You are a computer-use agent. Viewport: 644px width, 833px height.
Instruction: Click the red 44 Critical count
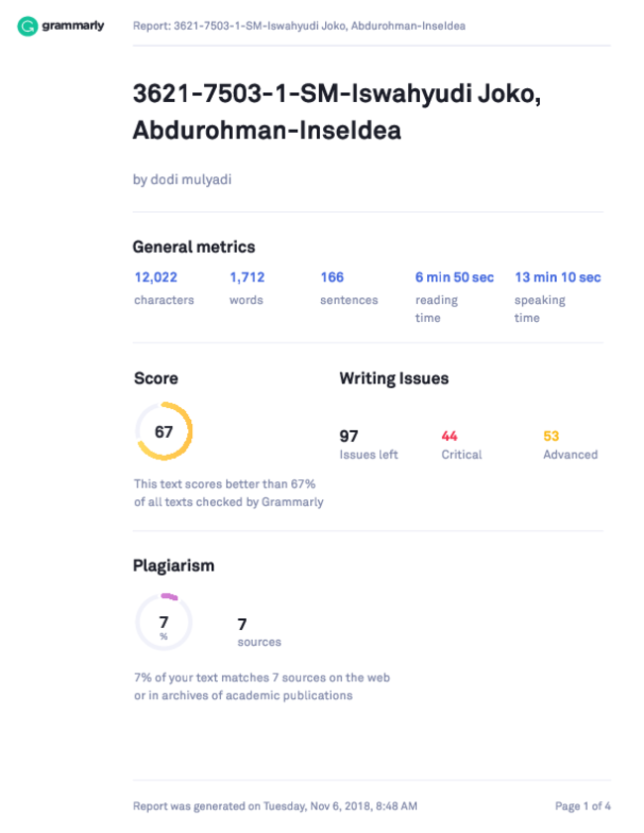(449, 436)
